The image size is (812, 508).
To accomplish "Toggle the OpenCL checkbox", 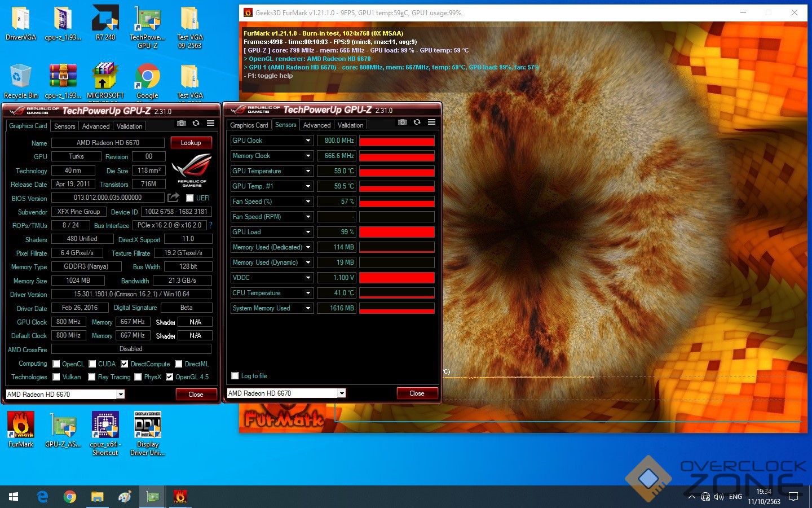I will pyautogui.click(x=56, y=364).
